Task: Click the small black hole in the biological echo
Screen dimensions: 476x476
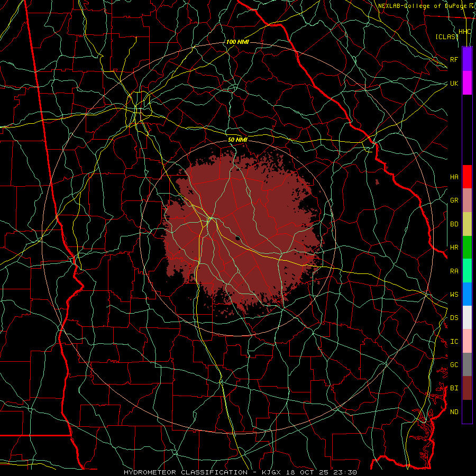Action: [x=237, y=237]
